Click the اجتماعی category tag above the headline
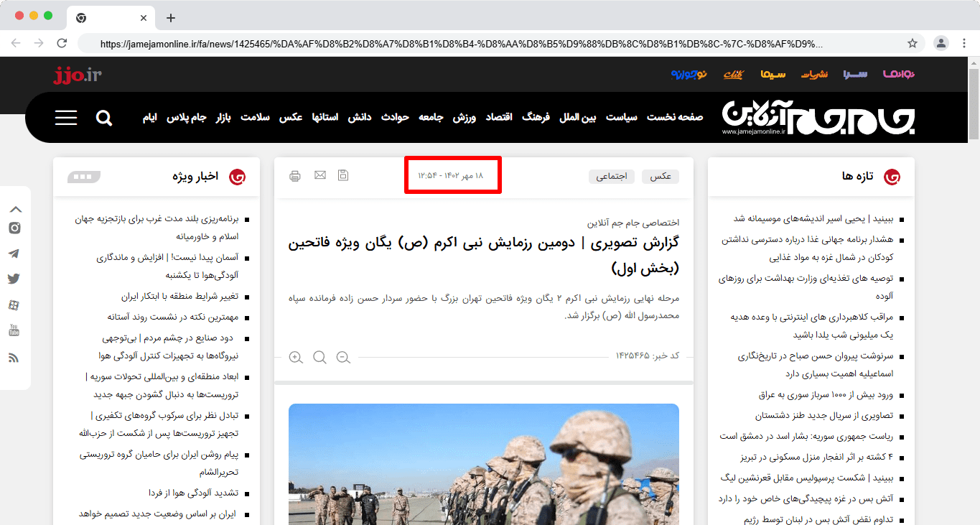The width and height of the screenshot is (980, 525). pos(612,176)
